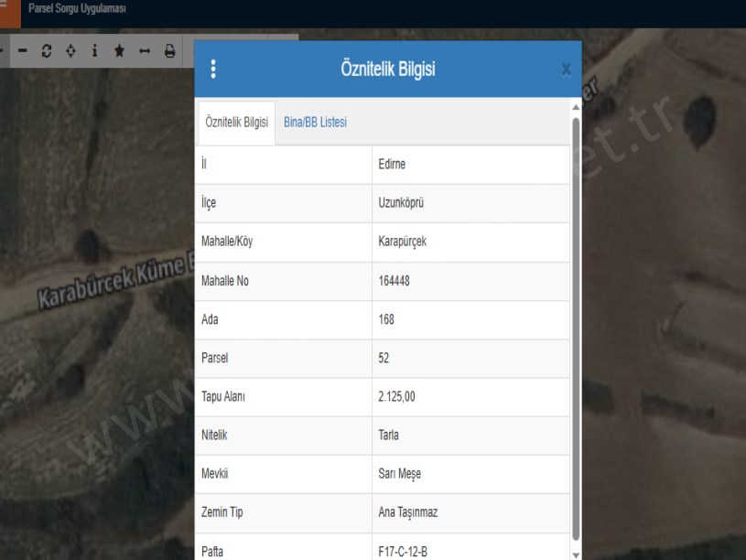This screenshot has width=746, height=560.
Task: Select the horizontal arrow measure tool
Action: [x=144, y=51]
